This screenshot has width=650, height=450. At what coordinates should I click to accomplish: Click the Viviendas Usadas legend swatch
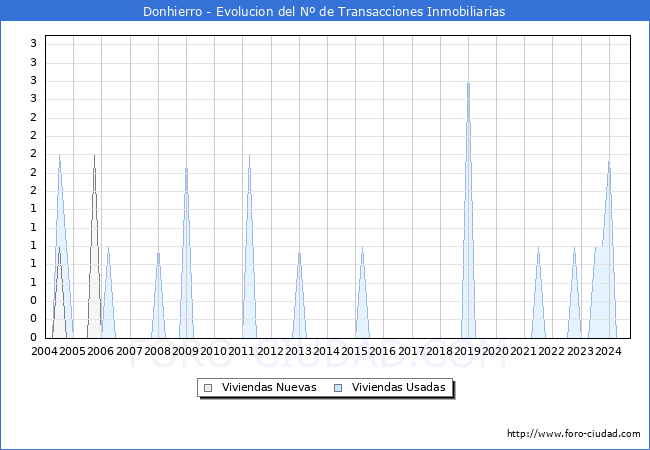[x=338, y=388]
